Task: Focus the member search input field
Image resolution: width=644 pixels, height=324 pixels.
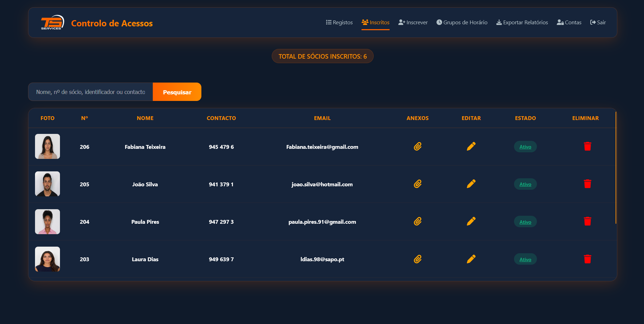Action: point(90,92)
